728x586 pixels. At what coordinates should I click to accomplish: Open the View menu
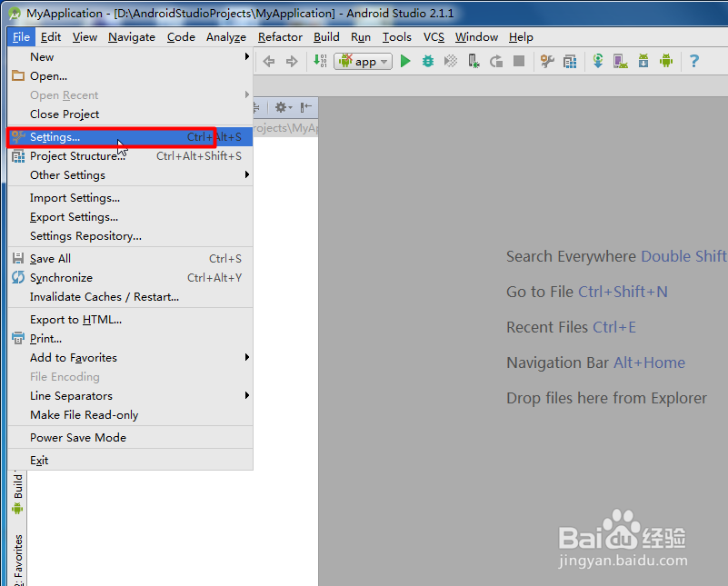tap(85, 36)
